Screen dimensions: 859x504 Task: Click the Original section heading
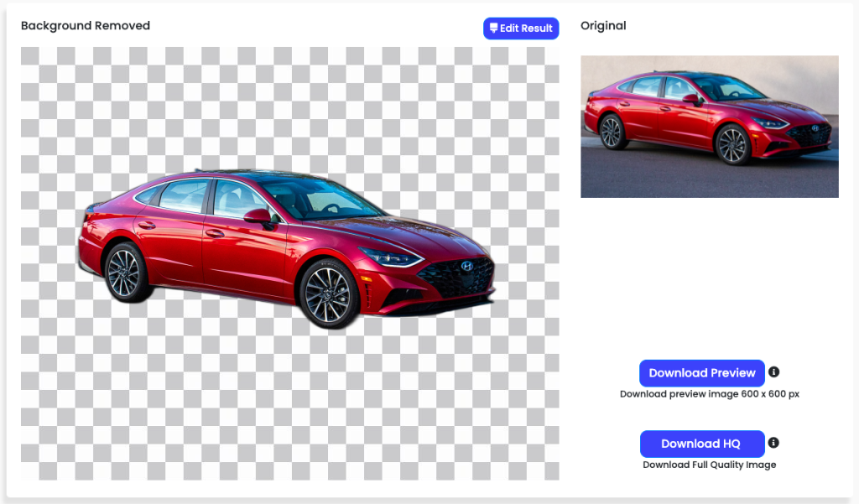click(x=603, y=25)
